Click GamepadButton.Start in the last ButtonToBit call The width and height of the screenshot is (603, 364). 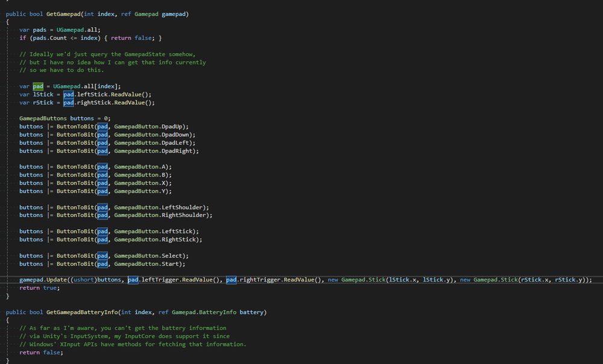click(148, 263)
